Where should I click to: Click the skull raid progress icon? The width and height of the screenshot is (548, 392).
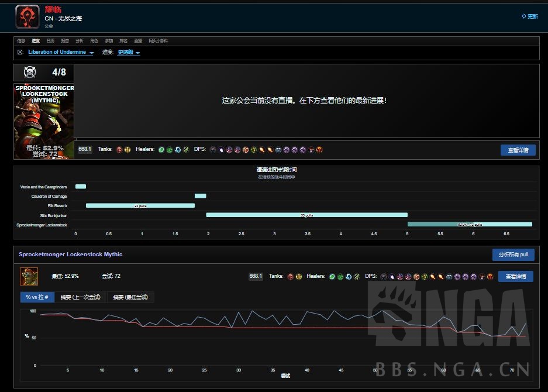30,73
